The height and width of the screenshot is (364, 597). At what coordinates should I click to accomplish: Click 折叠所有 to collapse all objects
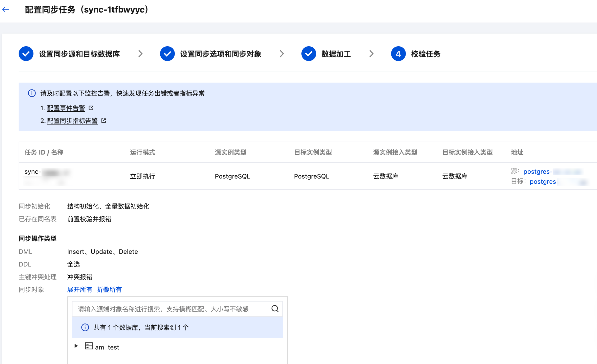109,289
